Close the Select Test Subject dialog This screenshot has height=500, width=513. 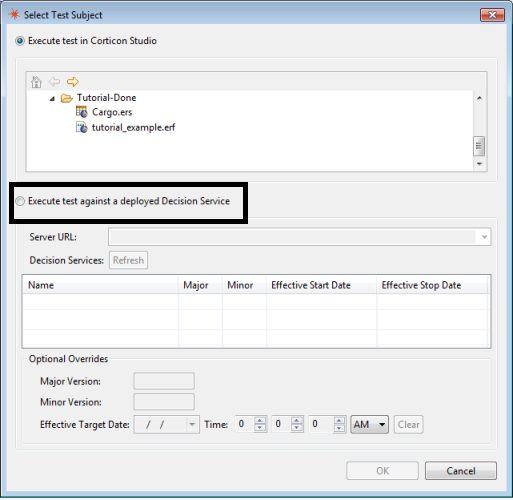coord(492,15)
